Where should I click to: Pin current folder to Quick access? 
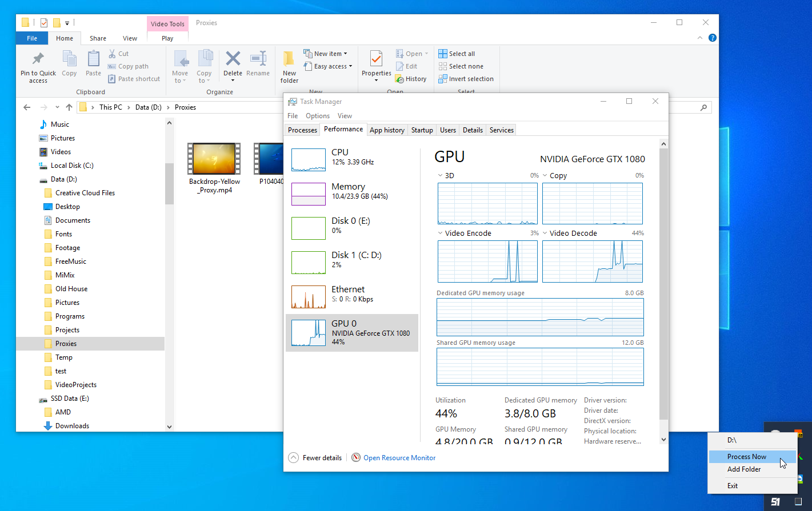[38, 66]
